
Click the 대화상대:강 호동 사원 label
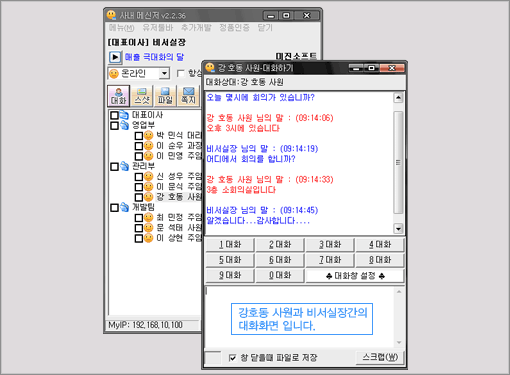tap(245, 82)
